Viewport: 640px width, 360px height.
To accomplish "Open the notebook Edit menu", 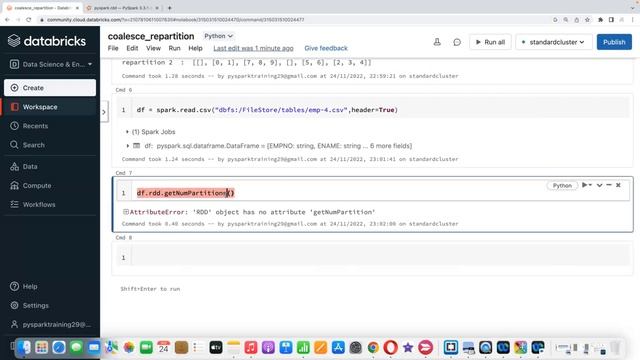I will [x=132, y=48].
